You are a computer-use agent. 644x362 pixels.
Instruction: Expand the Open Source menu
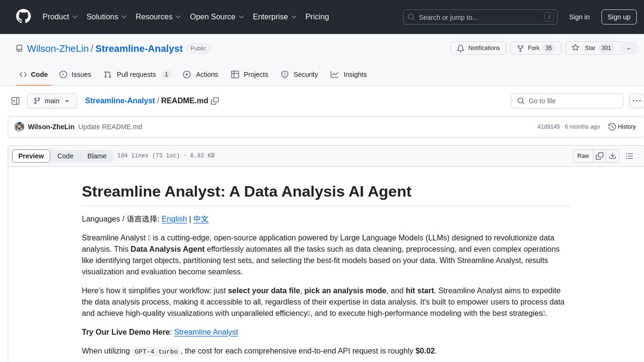[x=217, y=17]
